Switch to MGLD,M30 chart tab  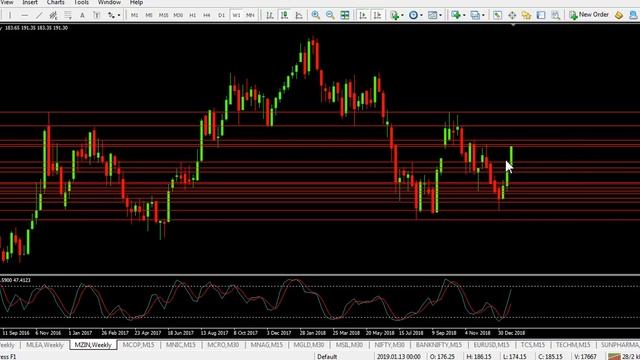[x=309, y=345]
